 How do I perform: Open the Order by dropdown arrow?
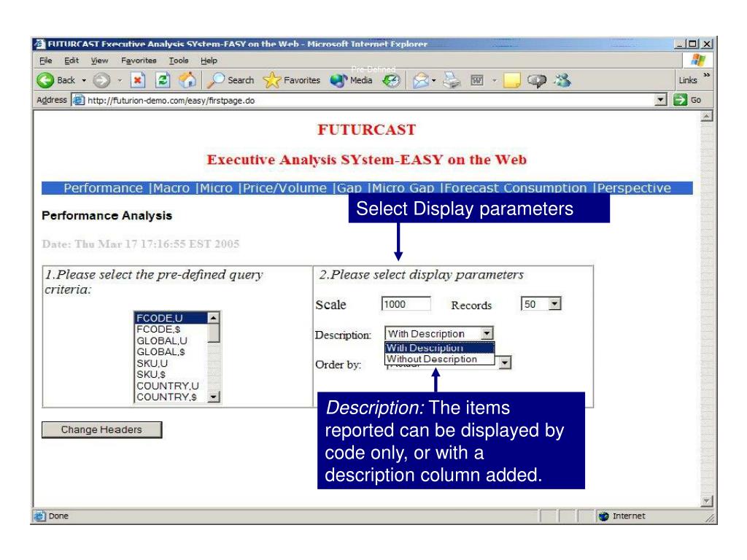click(505, 363)
